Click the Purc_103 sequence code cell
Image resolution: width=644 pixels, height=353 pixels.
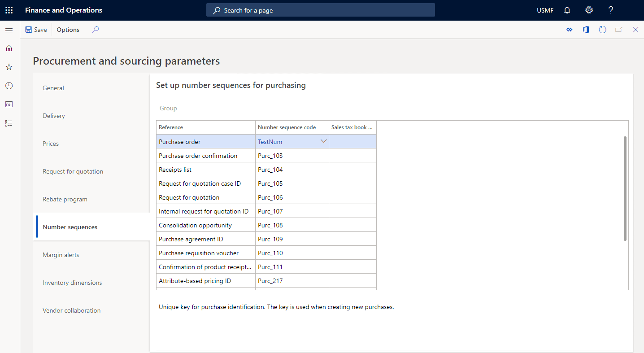(x=292, y=156)
